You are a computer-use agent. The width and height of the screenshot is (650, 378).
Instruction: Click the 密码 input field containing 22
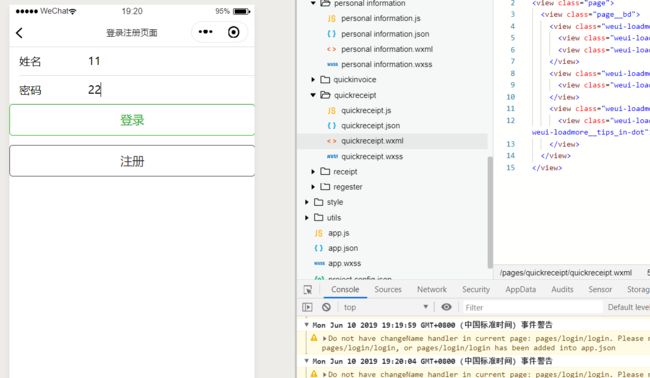(170, 90)
